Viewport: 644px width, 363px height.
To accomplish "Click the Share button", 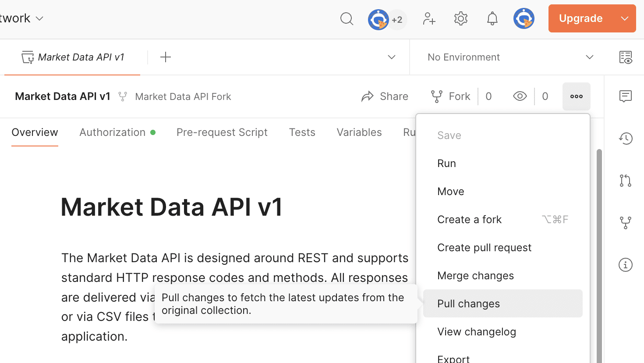I will 385,96.
